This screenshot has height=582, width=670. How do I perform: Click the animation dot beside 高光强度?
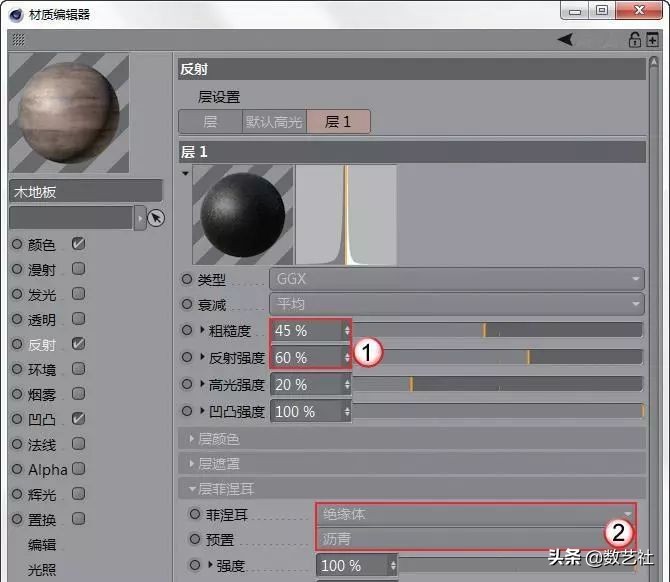coord(187,384)
